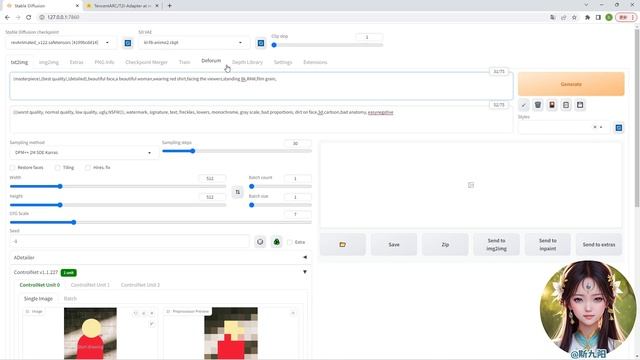The width and height of the screenshot is (640, 360).
Task: Click into the positive prompt text box
Action: pos(261,86)
